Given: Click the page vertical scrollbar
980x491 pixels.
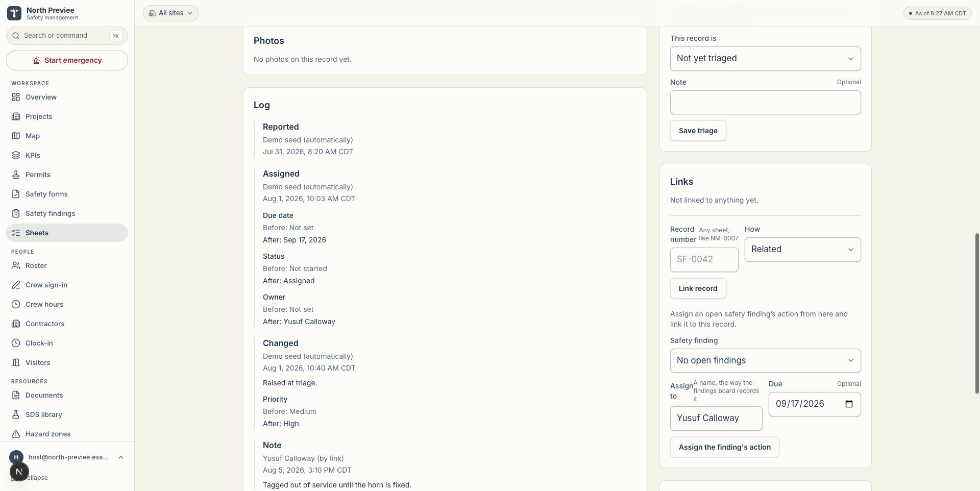Looking at the screenshot, I should [977, 313].
